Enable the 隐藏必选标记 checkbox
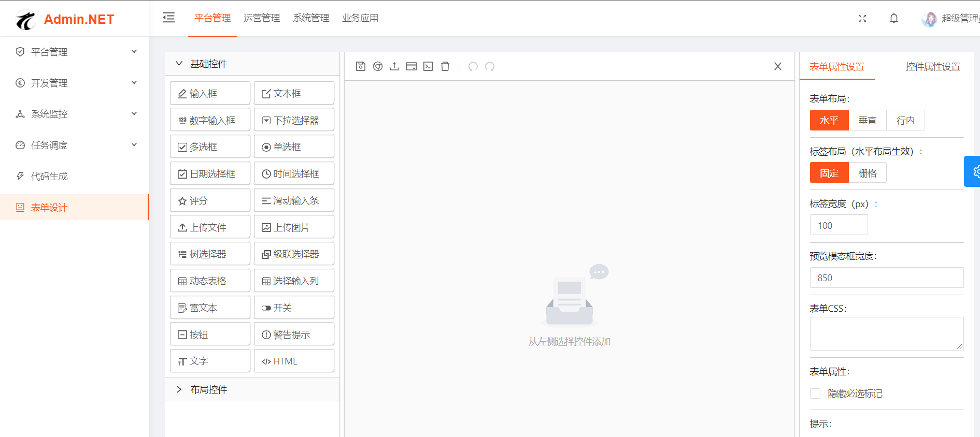980x437 pixels. point(815,394)
